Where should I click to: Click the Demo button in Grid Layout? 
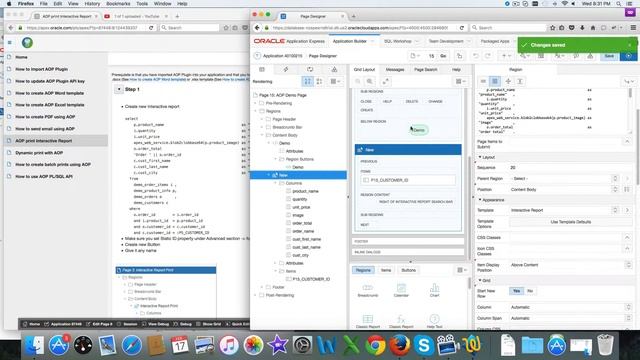point(419,130)
